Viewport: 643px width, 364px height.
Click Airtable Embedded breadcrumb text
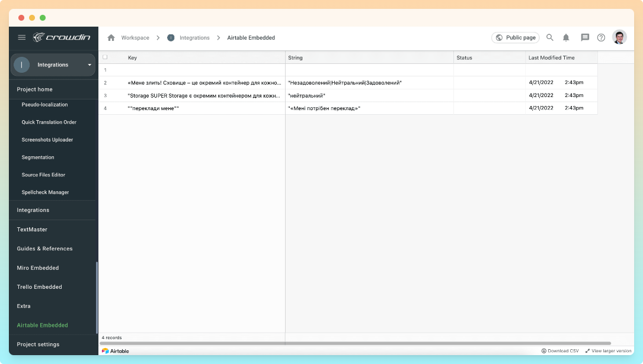pyautogui.click(x=251, y=38)
